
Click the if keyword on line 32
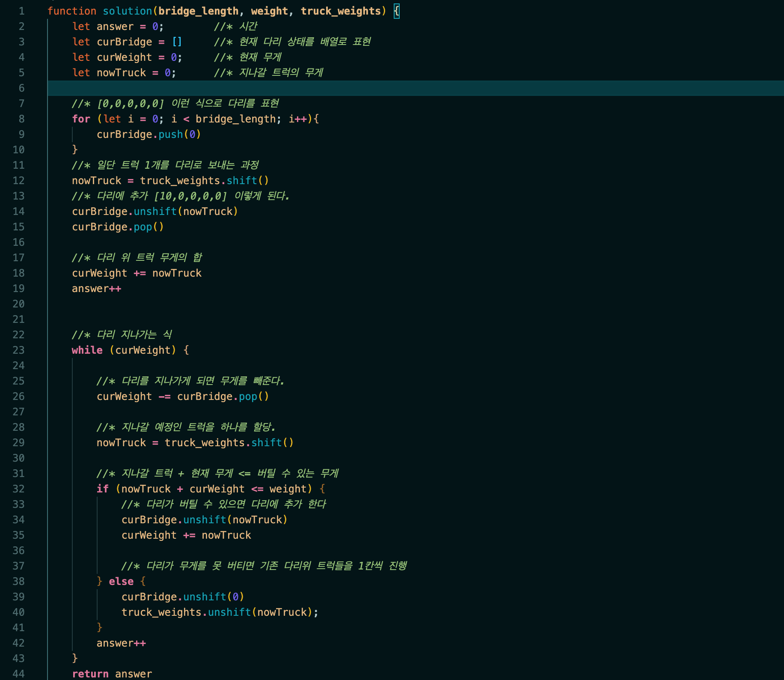point(103,489)
